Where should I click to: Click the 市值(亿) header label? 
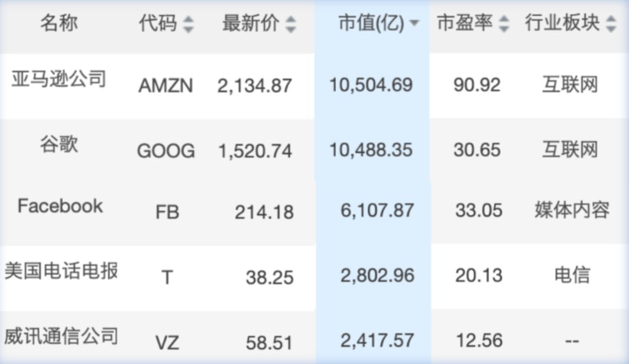pyautogui.click(x=371, y=24)
